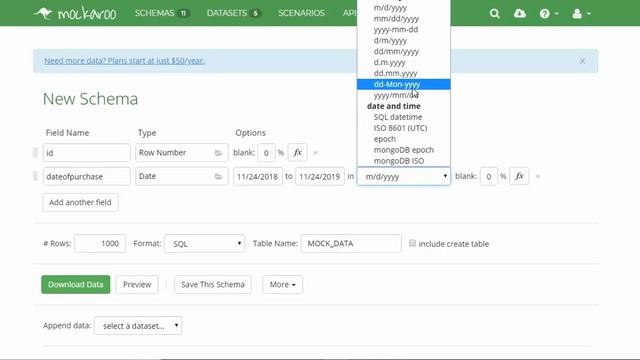
Task: Click the Table Name MOCK_DATA input
Action: (351, 244)
